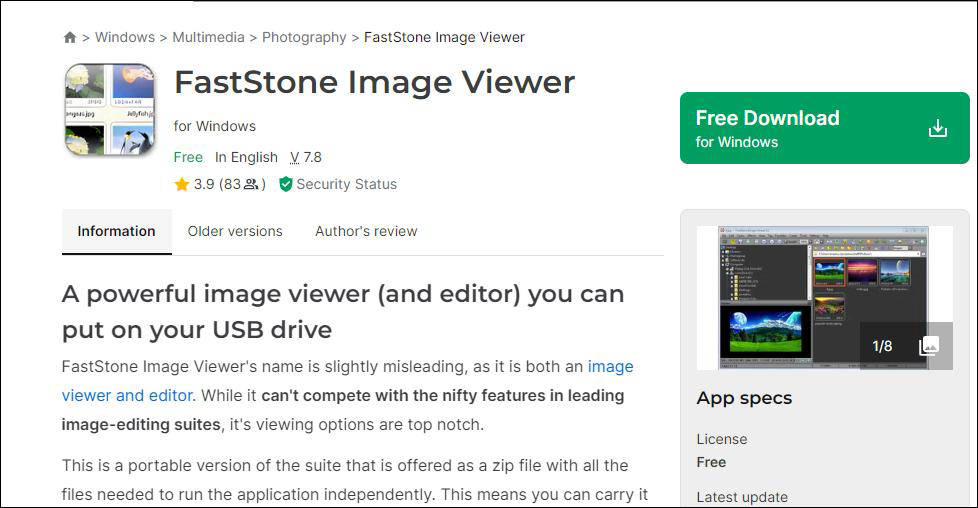Switch to the Older versions tab

tap(235, 232)
